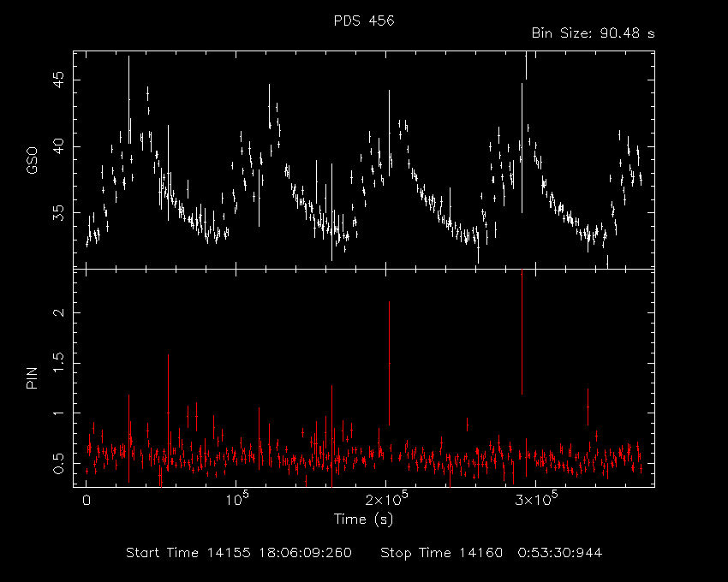
Task: Click the time axis tick value 0
Action: pos(87,502)
